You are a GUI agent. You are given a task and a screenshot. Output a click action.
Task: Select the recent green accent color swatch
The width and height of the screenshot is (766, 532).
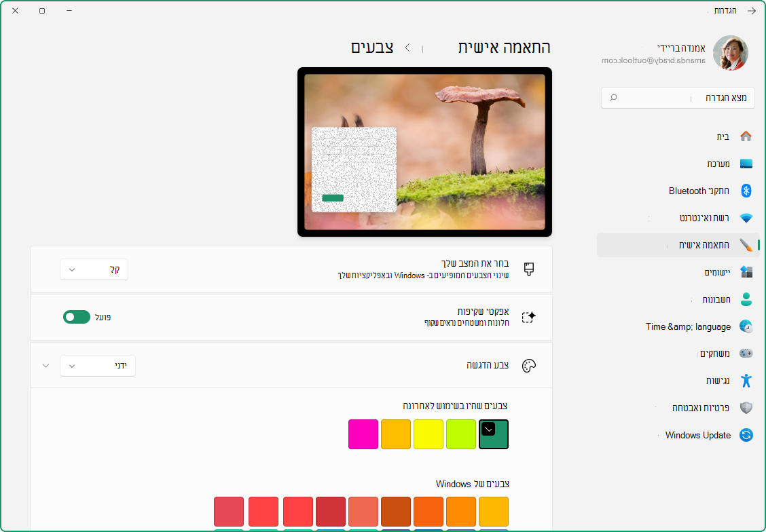click(494, 434)
